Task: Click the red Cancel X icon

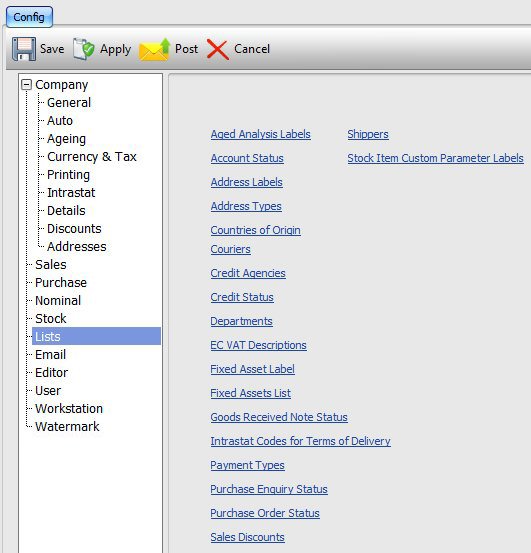Action: 218,49
